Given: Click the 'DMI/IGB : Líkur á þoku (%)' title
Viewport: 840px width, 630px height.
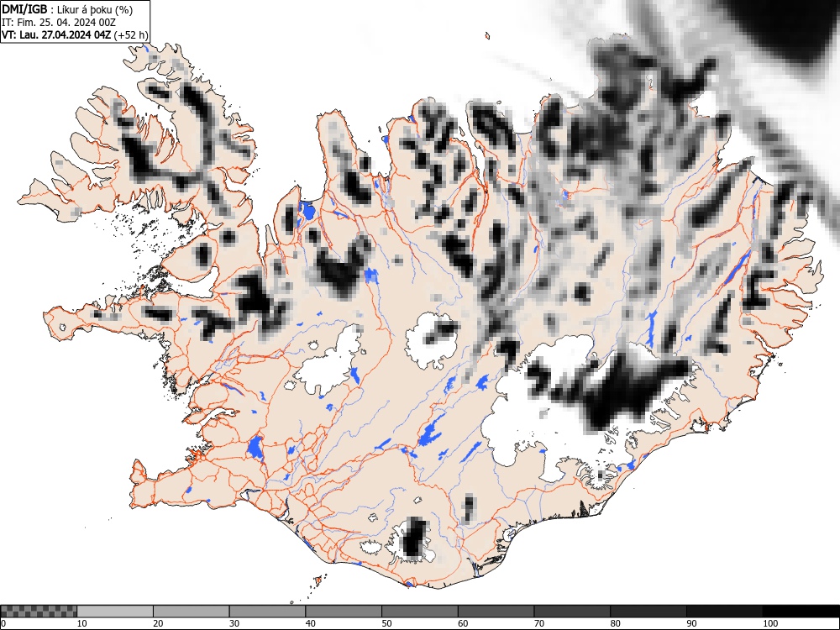Looking at the screenshot, I should pyautogui.click(x=67, y=9).
